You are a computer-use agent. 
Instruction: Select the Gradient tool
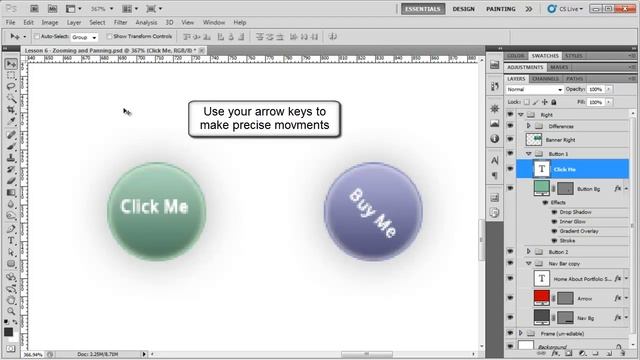11,192
